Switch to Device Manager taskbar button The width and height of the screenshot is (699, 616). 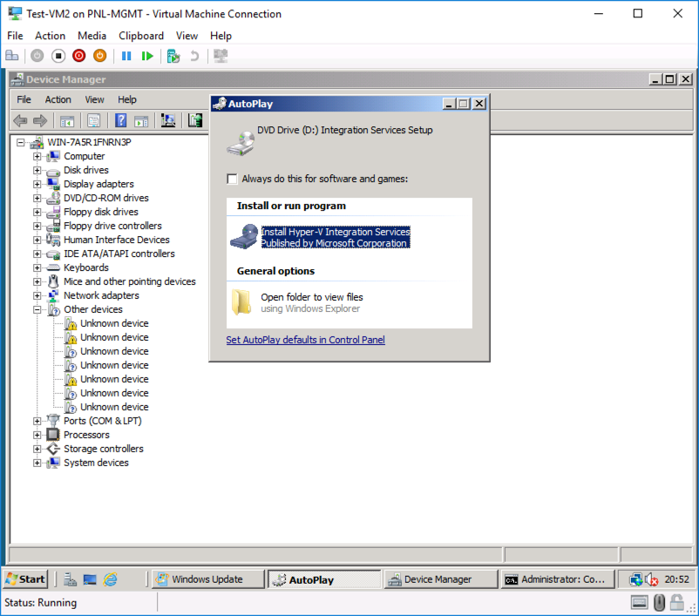pyautogui.click(x=441, y=579)
